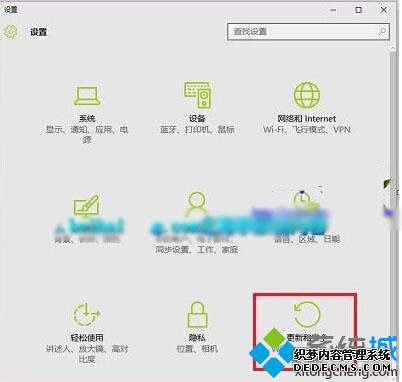The width and height of the screenshot is (402, 382).
Task: Click the 系统 label text
Action: click(x=87, y=118)
